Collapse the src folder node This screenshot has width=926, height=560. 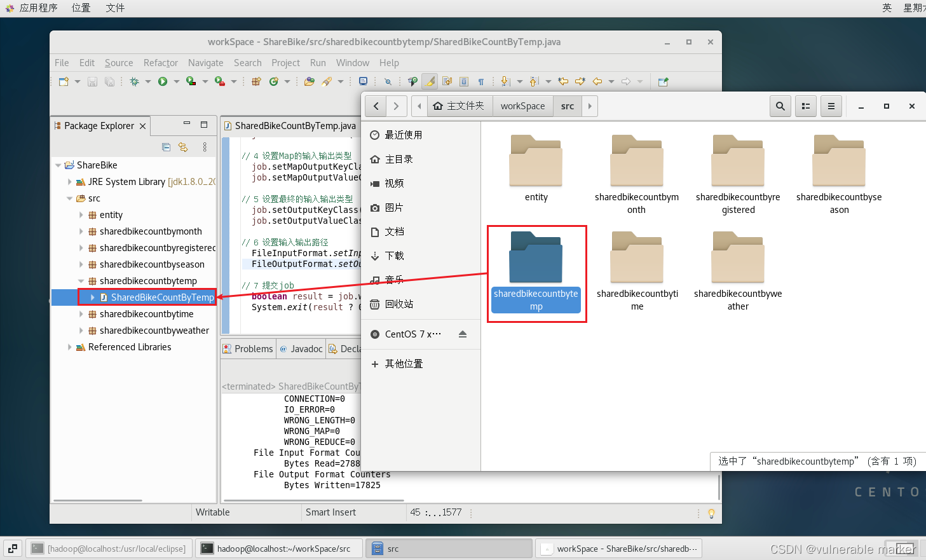[x=70, y=198]
